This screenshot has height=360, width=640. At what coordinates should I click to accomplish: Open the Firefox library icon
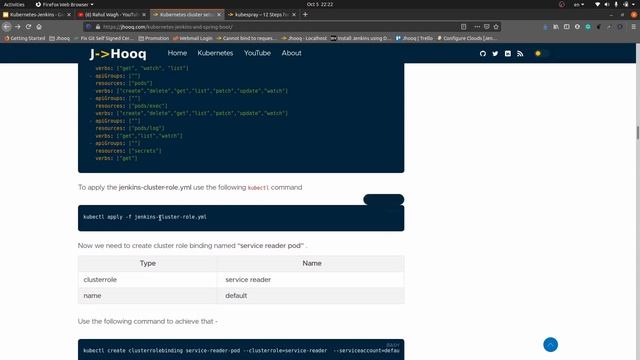tap(556, 27)
